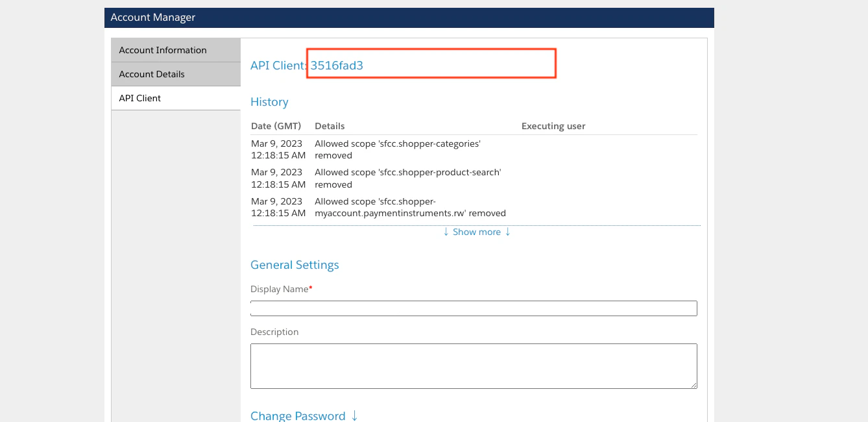Click the Account Manager title bar text
868x422 pixels.
click(x=153, y=18)
